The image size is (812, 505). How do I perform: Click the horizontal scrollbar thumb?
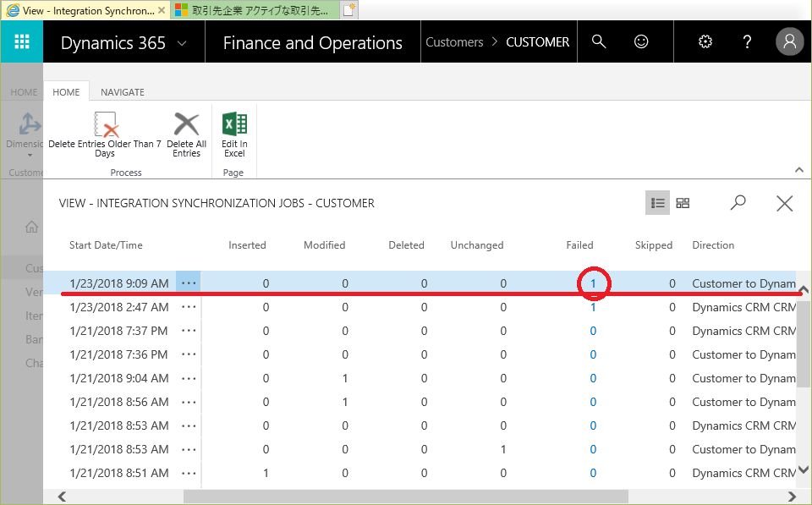tap(405, 497)
